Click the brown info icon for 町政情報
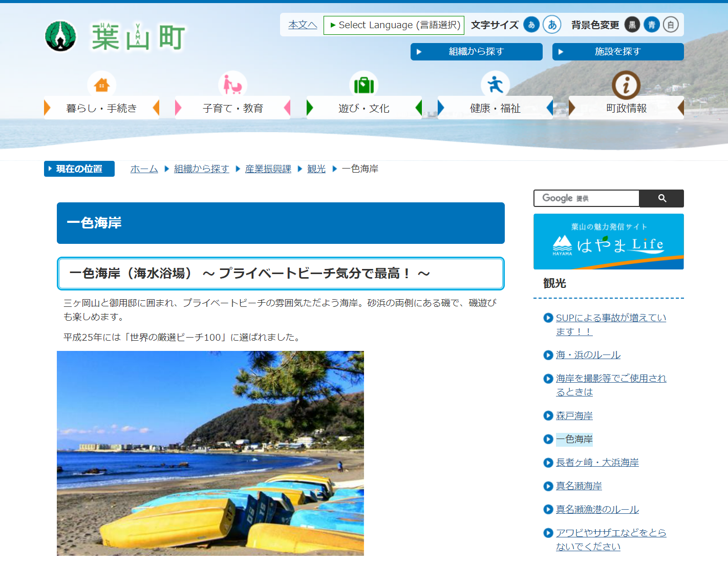 pos(626,85)
